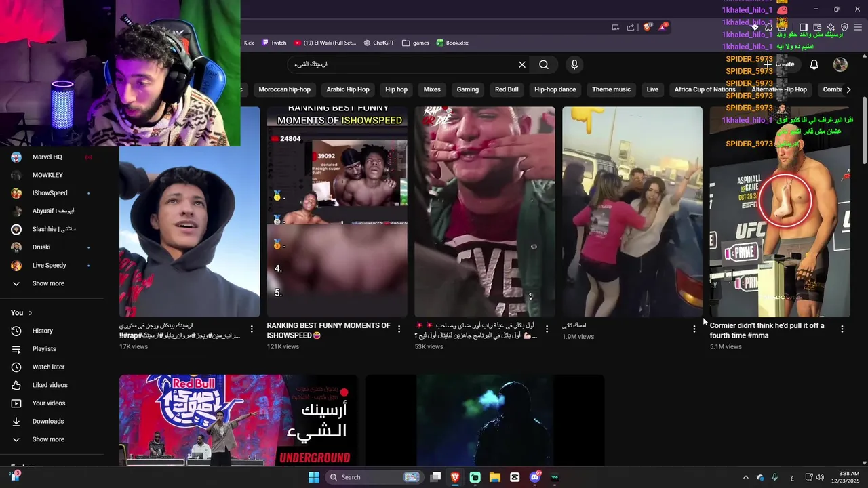Click the Brave Shields lion icon in address bar
868x488 pixels.
click(647, 27)
